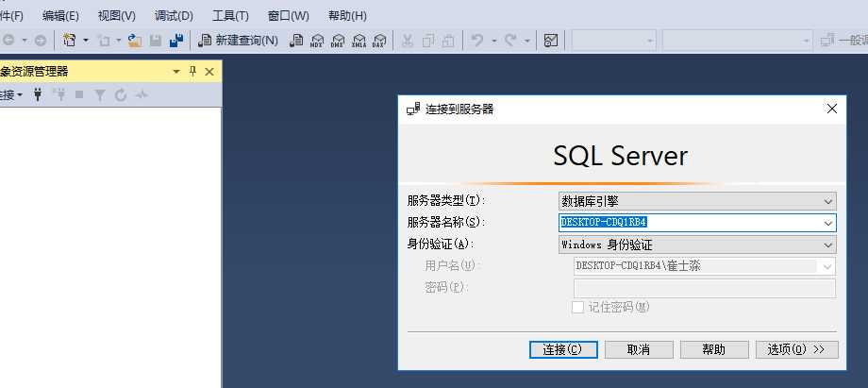Open the 工具(T) menu
The image size is (868, 388).
point(230,15)
